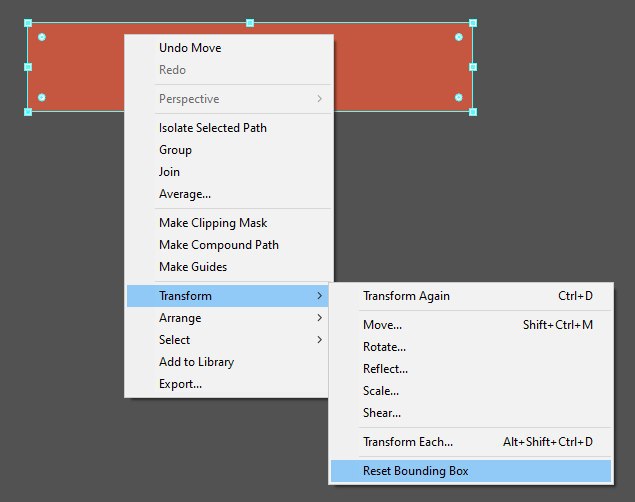Click the bottom-left bounding box handle
Viewport: 635px width, 502px height.
28,111
